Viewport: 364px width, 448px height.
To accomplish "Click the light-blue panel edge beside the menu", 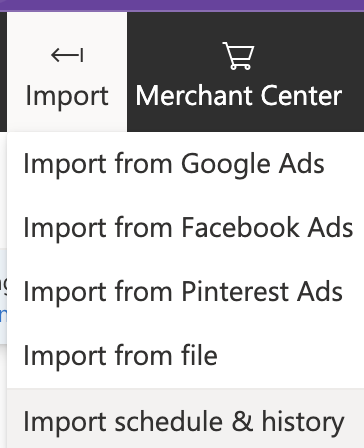I will click(x=3, y=297).
